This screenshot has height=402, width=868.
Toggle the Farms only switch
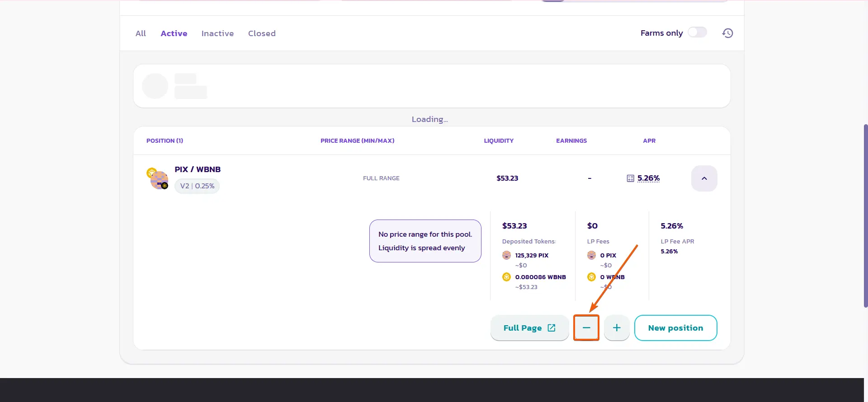697,33
